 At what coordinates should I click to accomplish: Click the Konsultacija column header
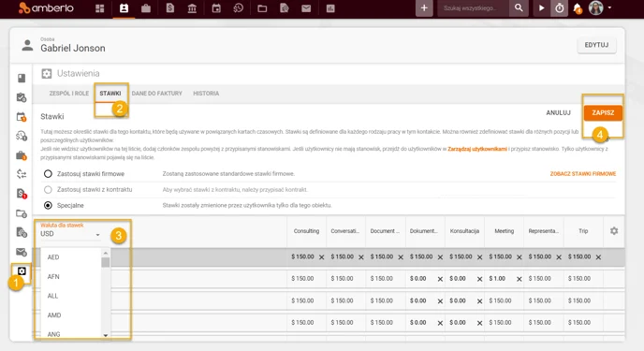(464, 230)
